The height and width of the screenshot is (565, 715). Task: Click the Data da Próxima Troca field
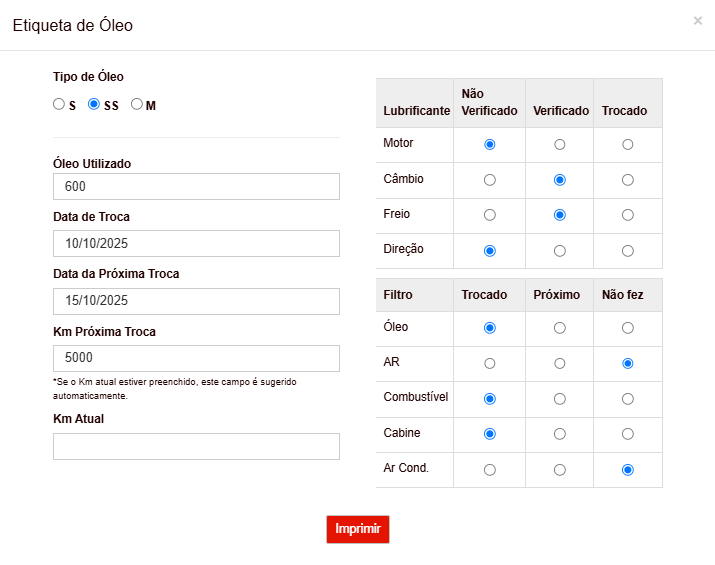tap(196, 301)
